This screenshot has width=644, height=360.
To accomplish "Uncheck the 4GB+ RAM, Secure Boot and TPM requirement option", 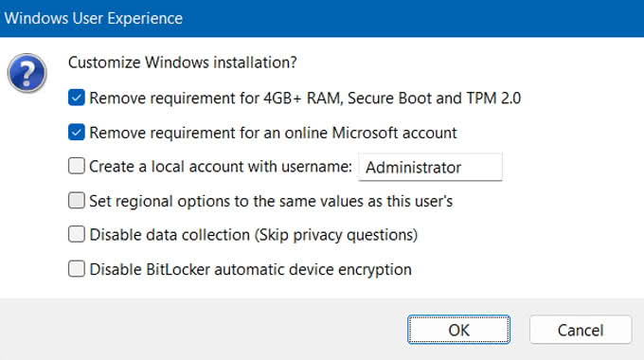I will click(77, 98).
